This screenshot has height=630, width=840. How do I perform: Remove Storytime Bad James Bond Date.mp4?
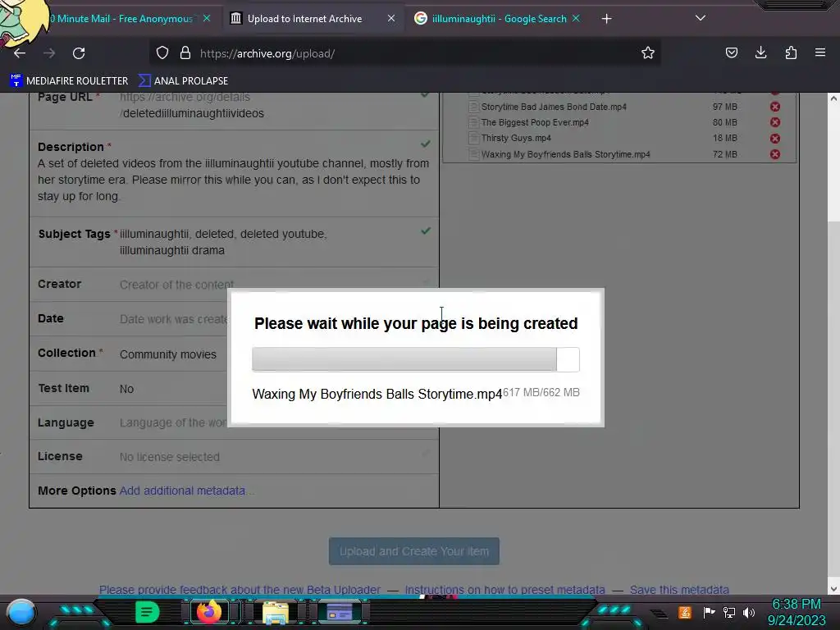[x=774, y=107]
